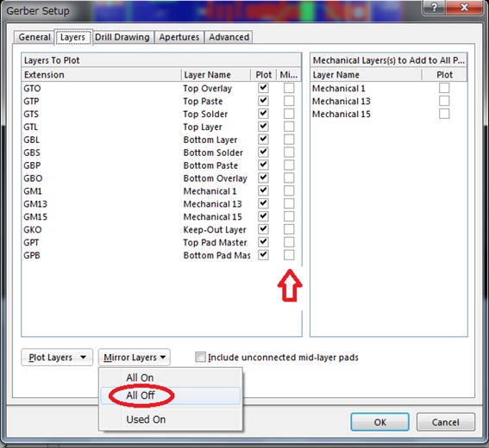Click the dialog help question-mark button

click(434, 7)
